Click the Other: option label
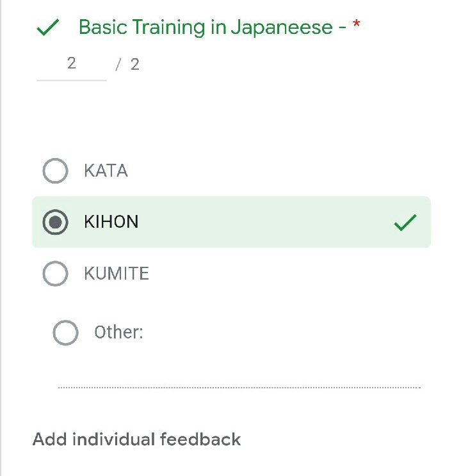Screen dimensions: 461x476 tap(118, 333)
